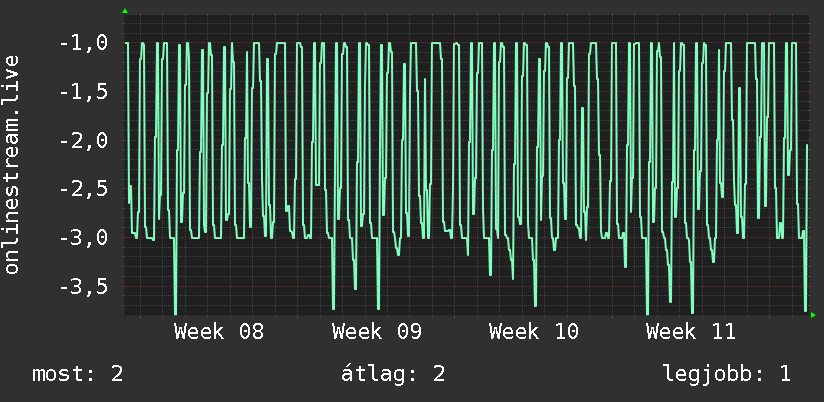This screenshot has width=824, height=402.
Task: Click the Week 10 axis label
Action: click(x=534, y=332)
